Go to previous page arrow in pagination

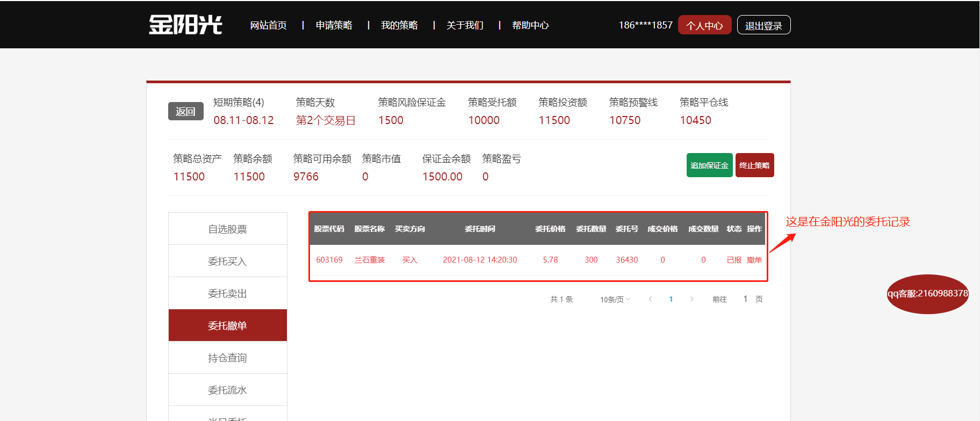[650, 299]
